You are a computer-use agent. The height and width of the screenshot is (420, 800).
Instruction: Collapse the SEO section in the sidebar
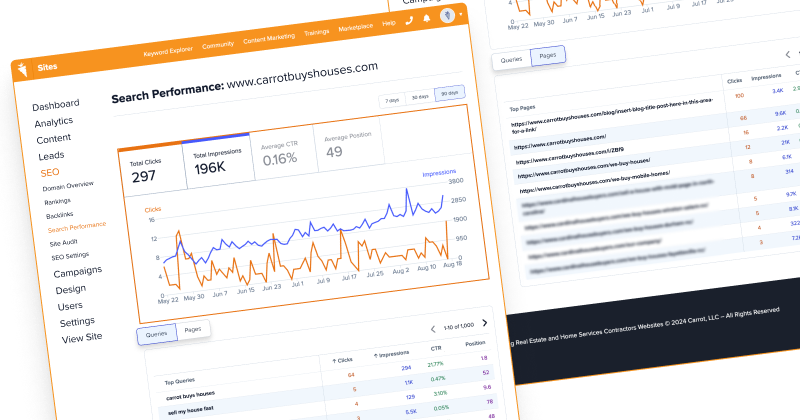50,172
